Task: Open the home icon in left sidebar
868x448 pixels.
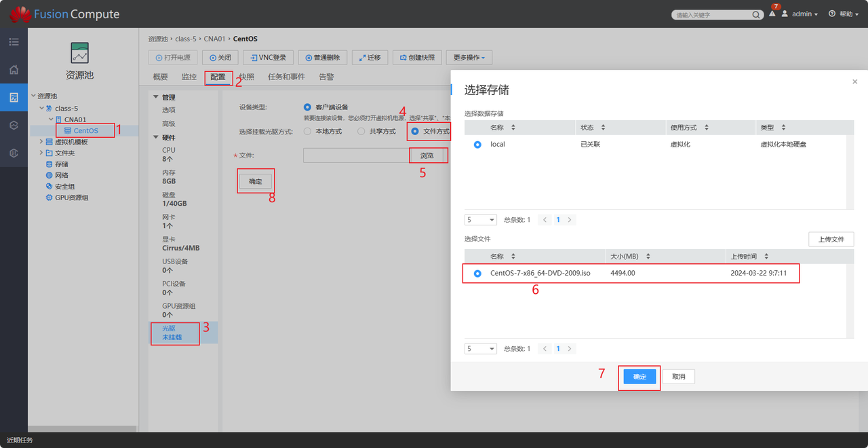Action: (14, 70)
